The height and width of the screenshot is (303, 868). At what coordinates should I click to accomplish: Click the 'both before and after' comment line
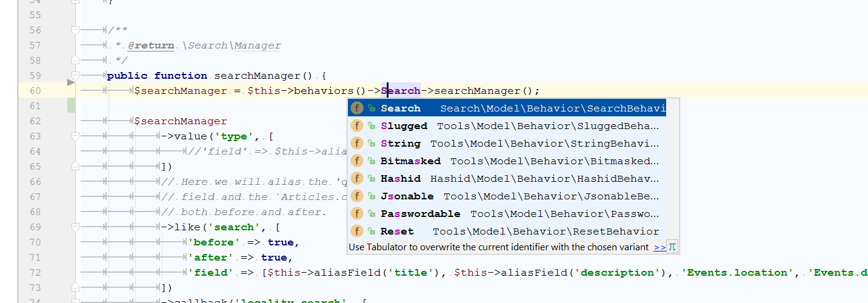[244, 212]
